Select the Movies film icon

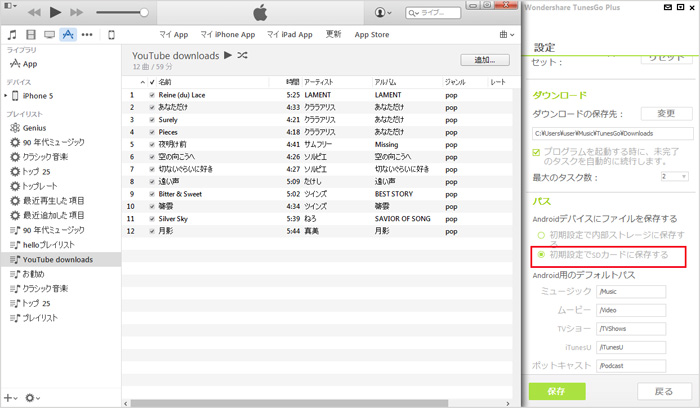[31, 34]
